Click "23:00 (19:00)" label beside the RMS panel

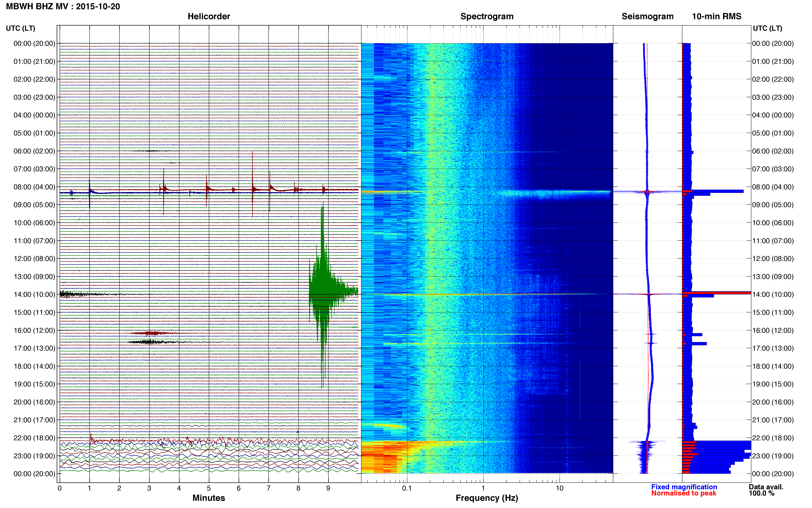click(773, 456)
